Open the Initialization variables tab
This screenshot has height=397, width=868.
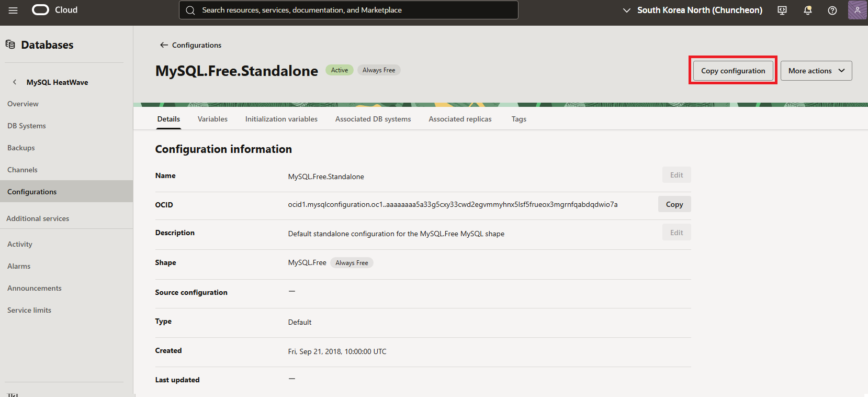pyautogui.click(x=281, y=119)
